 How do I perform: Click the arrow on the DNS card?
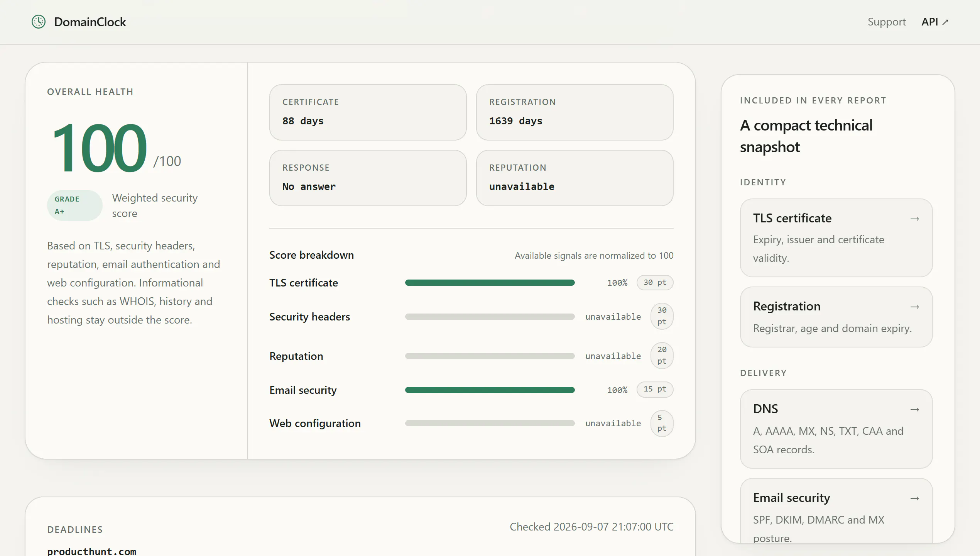pos(914,410)
